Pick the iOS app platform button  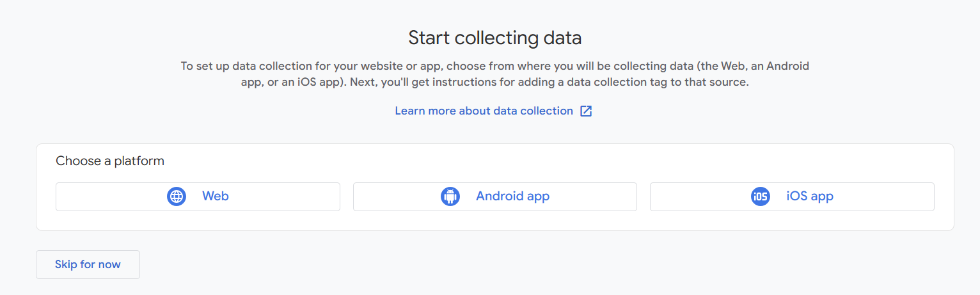pos(791,196)
